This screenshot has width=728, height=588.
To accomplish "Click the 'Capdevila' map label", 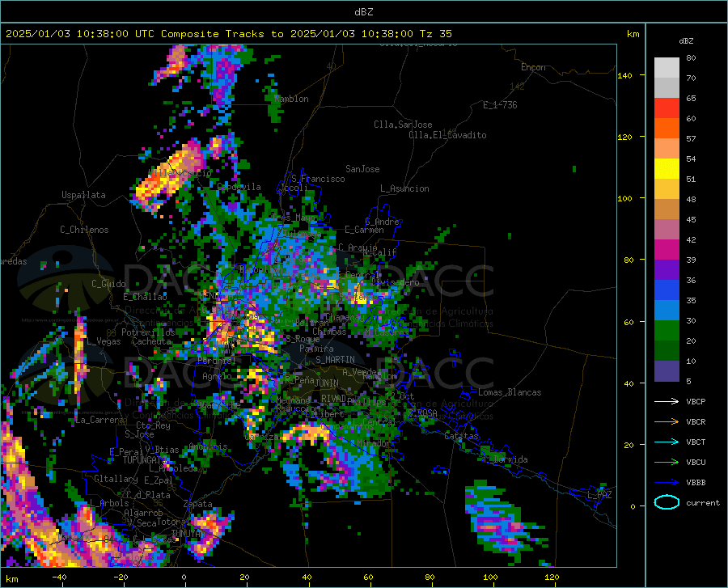I will coord(239,187).
